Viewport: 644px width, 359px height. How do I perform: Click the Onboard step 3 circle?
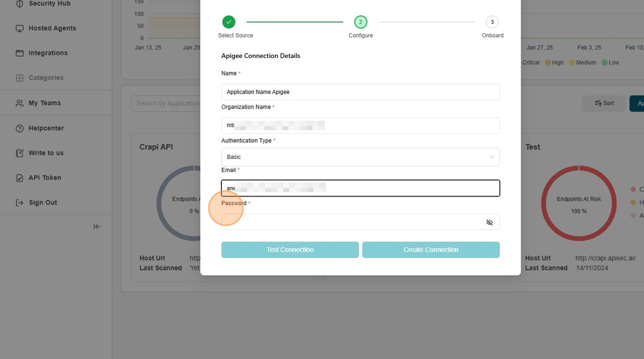pyautogui.click(x=492, y=22)
